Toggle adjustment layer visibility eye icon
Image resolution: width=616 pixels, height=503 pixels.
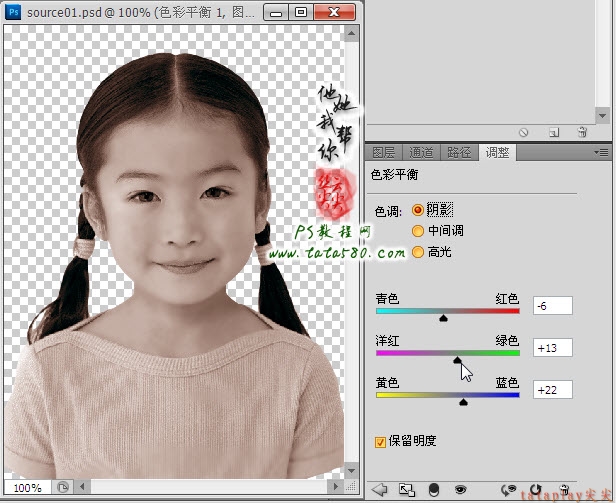pos(460,490)
